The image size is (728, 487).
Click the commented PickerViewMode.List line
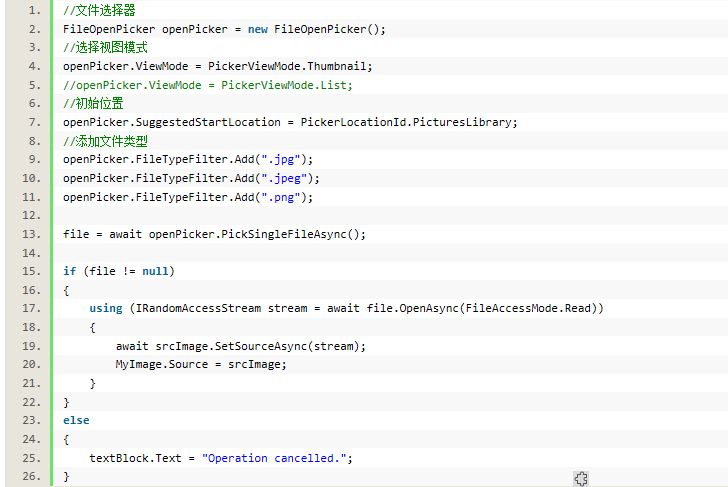tap(208, 85)
